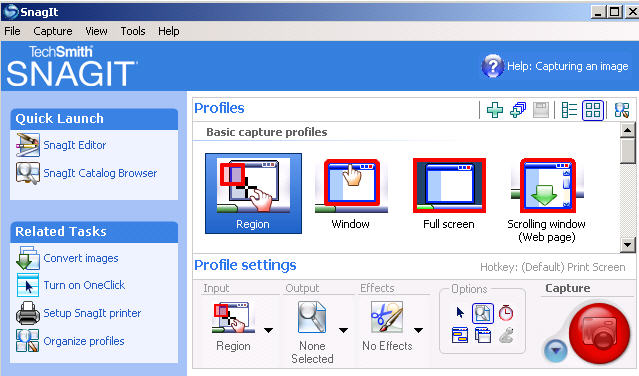The image size is (639, 376).
Task: Click the Basic capture profiles heading
Action: coord(267,132)
